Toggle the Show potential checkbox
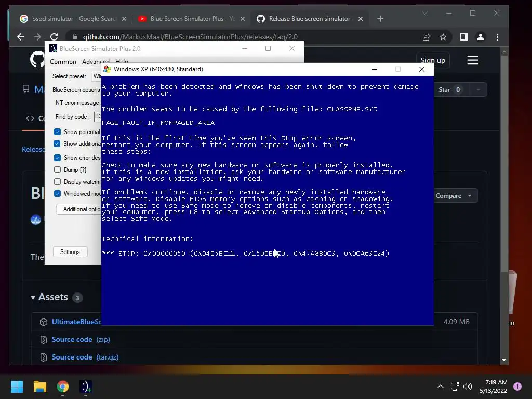 [x=57, y=131]
